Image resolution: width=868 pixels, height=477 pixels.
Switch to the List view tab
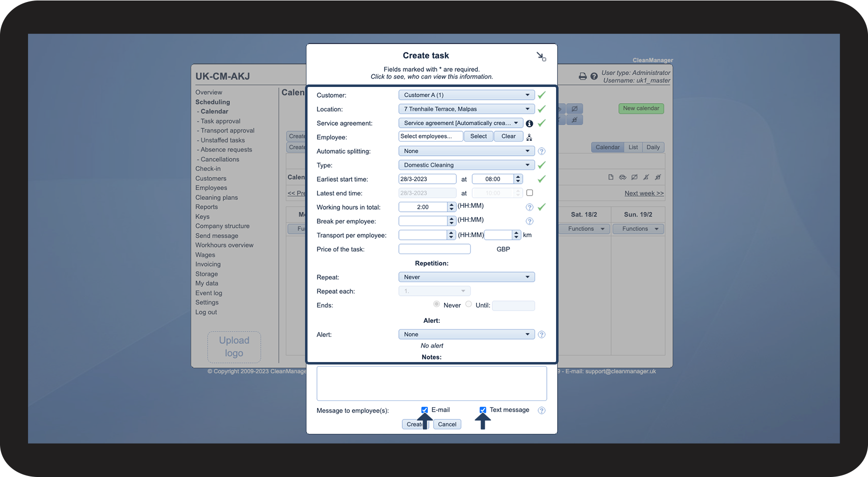pos(633,147)
